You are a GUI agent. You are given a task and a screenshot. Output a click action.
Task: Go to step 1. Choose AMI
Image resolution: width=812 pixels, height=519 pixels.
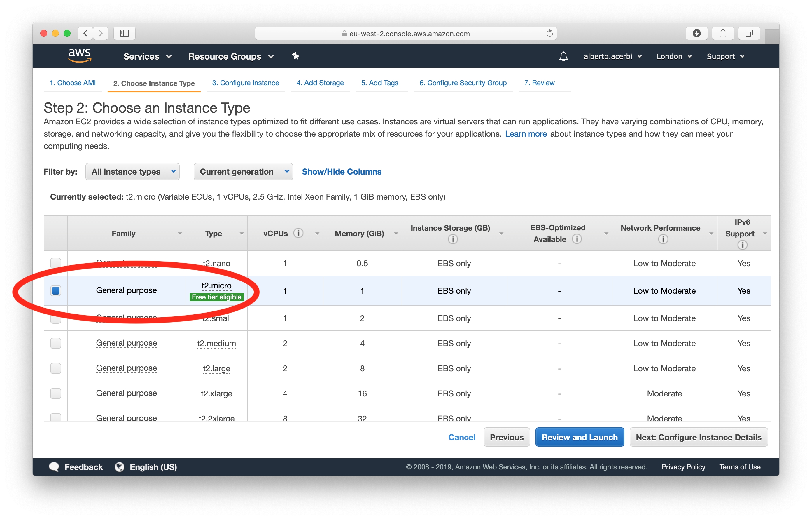pyautogui.click(x=73, y=83)
